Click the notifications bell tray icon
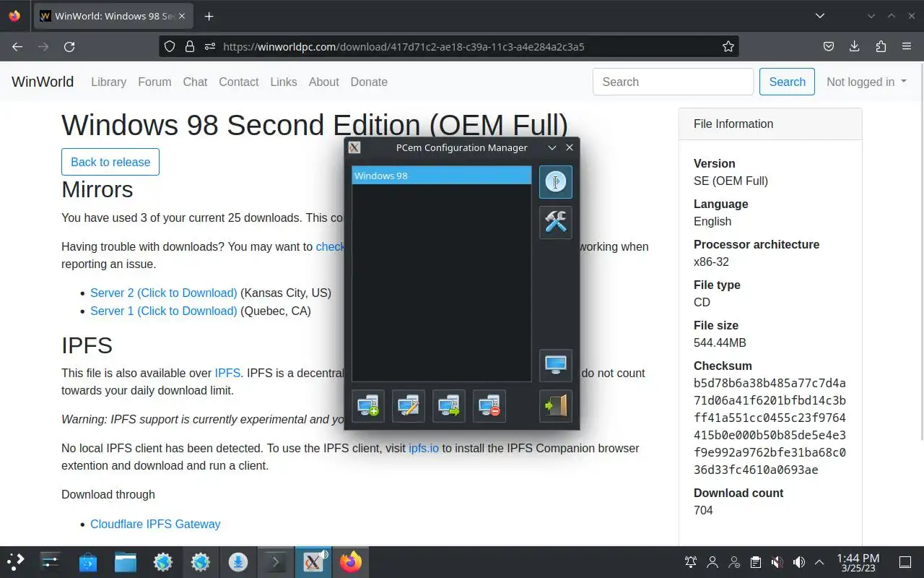The image size is (924, 578). 691,562
